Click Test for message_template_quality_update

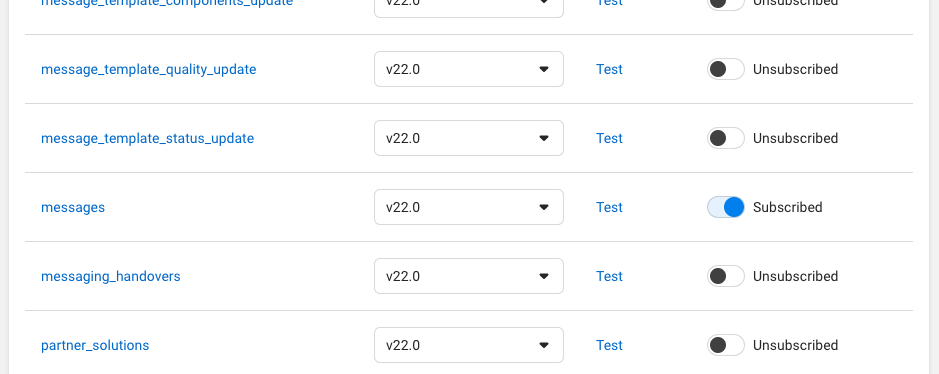pos(610,69)
